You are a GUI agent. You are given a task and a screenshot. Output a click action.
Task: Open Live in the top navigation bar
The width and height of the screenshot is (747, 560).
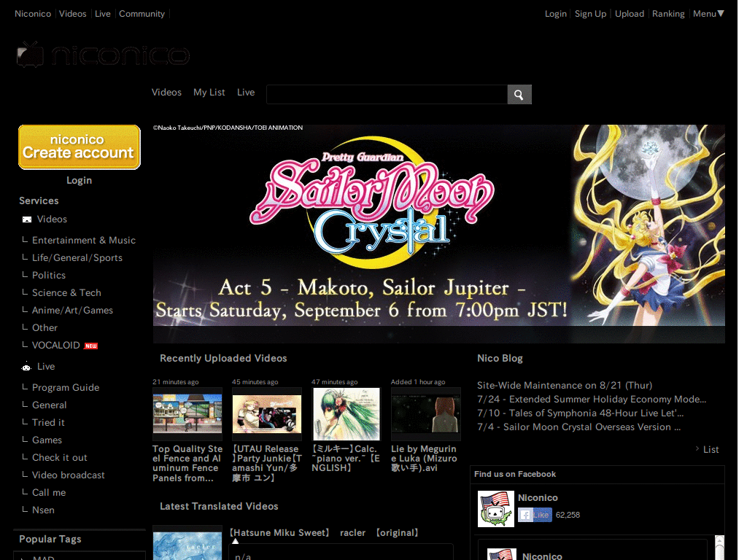click(102, 14)
